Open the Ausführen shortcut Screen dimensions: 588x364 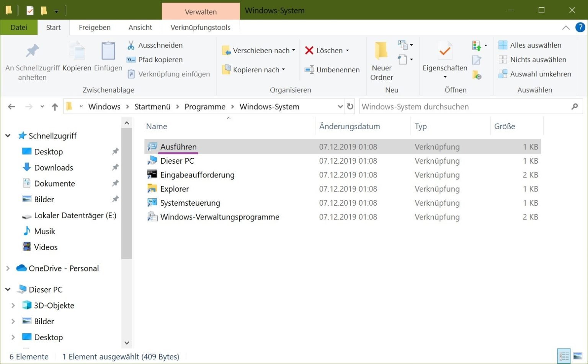178,146
